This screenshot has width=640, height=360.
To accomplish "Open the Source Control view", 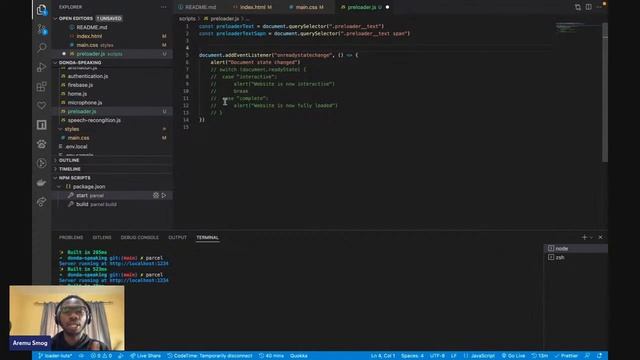I will [x=42, y=29].
